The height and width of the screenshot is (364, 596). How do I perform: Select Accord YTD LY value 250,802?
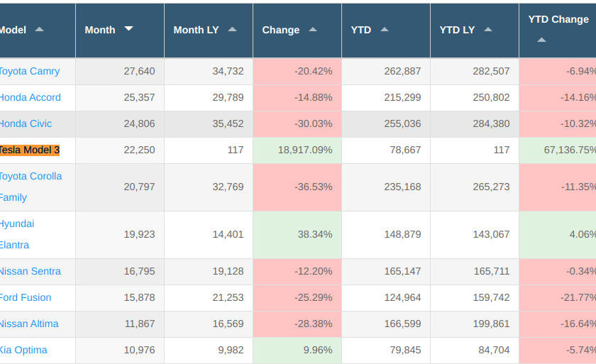[x=491, y=97]
